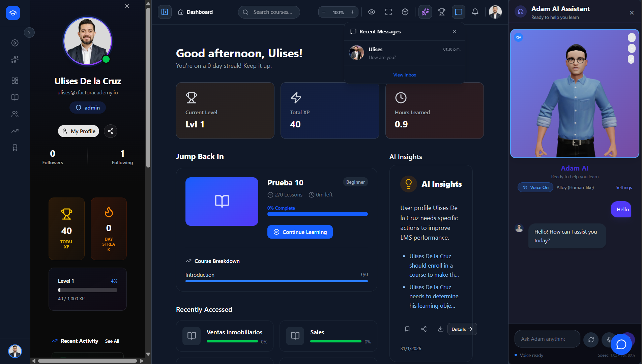This screenshot has height=364, width=642.
Task: Open the 3D cube view icon
Action: coord(405,12)
